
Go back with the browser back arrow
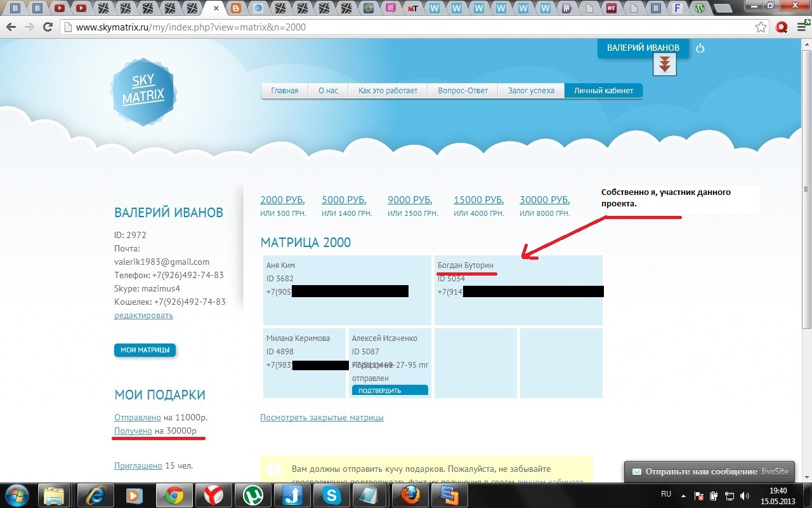pos(11,27)
